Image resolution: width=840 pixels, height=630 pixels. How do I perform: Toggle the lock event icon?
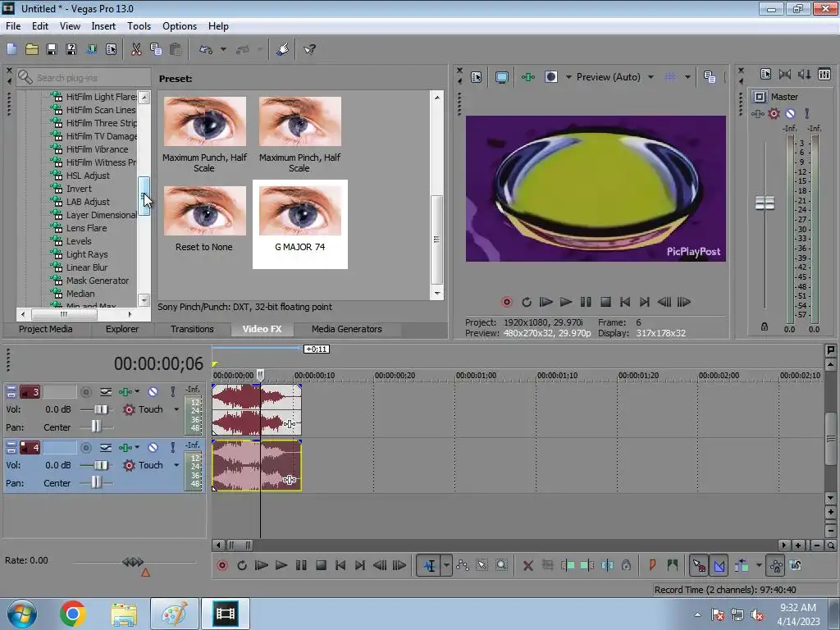tap(626, 565)
